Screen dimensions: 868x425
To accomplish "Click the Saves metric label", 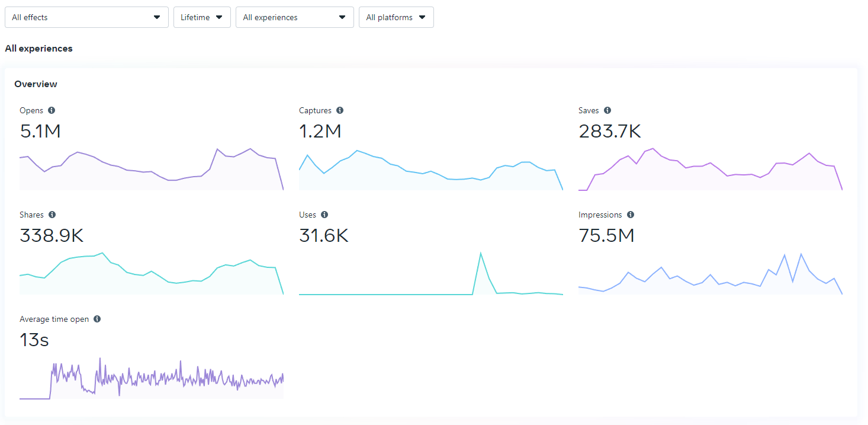I will pyautogui.click(x=589, y=110).
